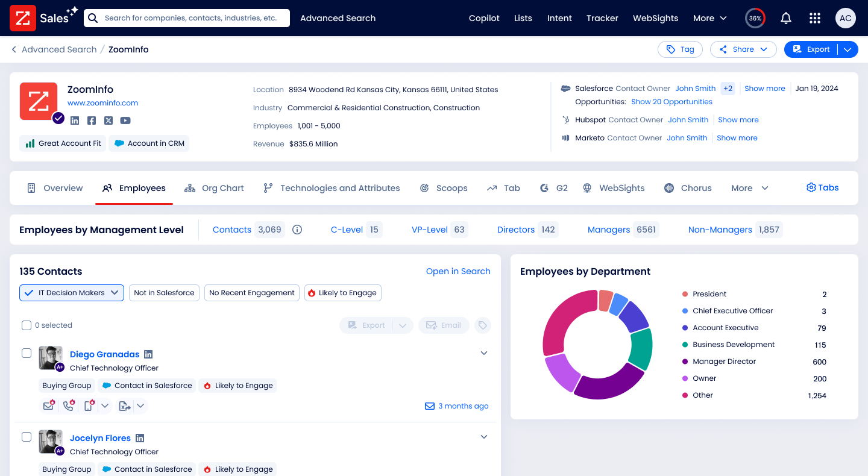The height and width of the screenshot is (476, 868).
Task: Click the ZoomInfo Sales logo
Action: (43, 18)
